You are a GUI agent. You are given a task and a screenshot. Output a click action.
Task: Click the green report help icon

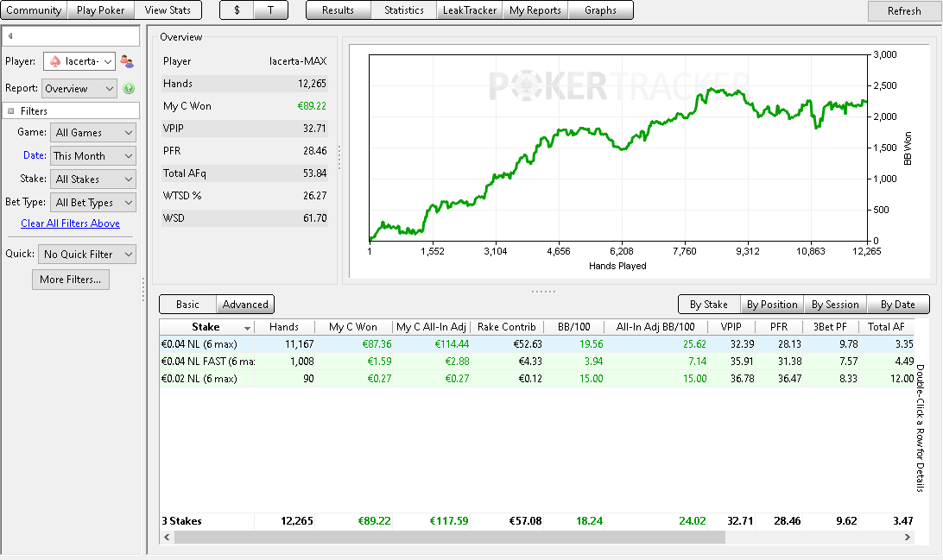tap(128, 88)
